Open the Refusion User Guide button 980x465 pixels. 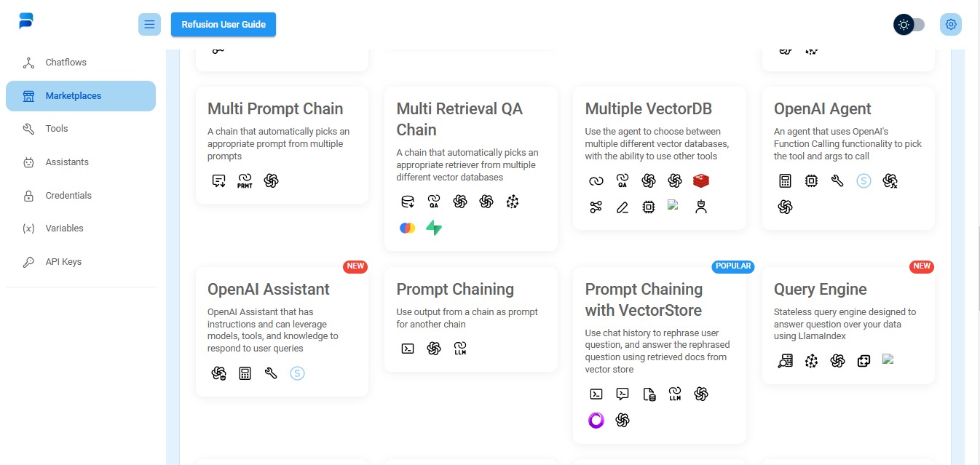[224, 24]
